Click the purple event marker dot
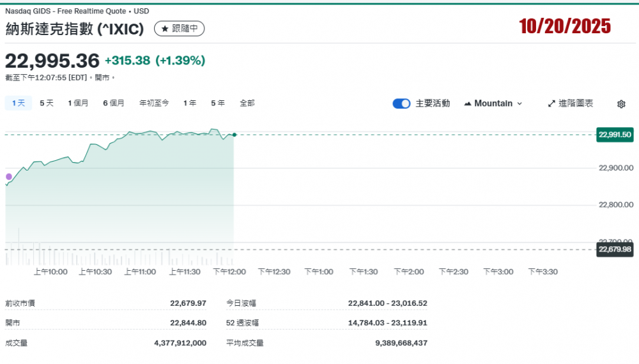Viewport: 639px width, 364px height. point(9,177)
